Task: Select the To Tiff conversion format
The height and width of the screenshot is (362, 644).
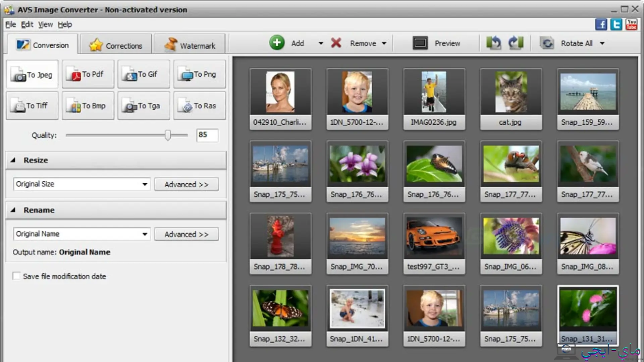Action: click(32, 106)
